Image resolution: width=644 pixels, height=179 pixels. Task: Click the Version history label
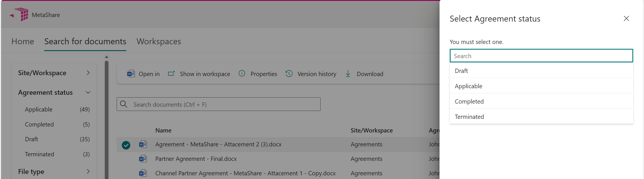tap(317, 74)
